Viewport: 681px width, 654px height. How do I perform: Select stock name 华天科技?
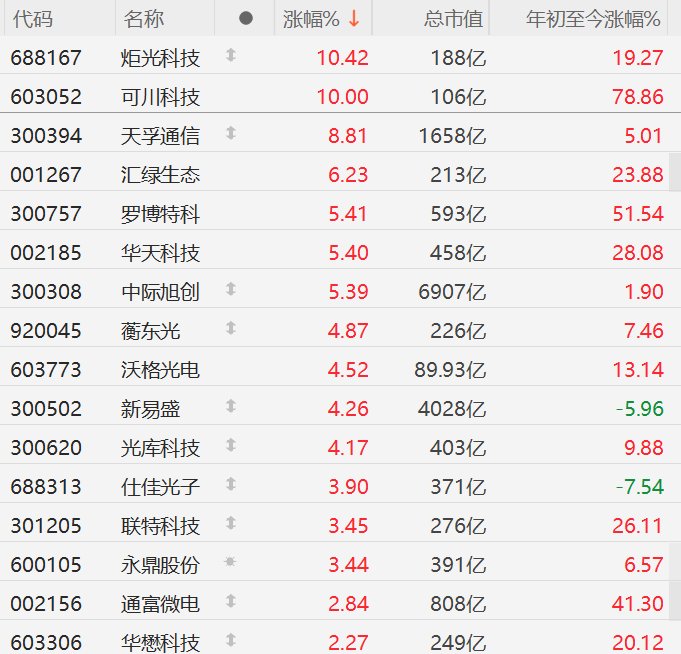160,253
